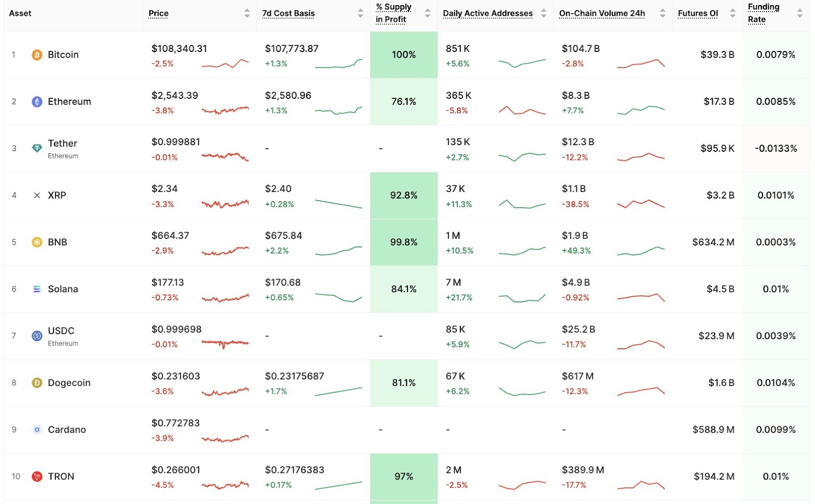
Task: Click Bitcoin's 100% supply in profit cell
Action: point(403,54)
